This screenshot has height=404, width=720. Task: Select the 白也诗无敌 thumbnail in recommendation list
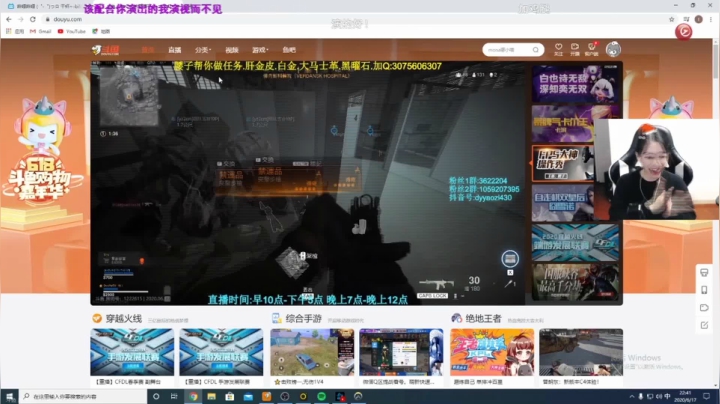(x=575, y=83)
